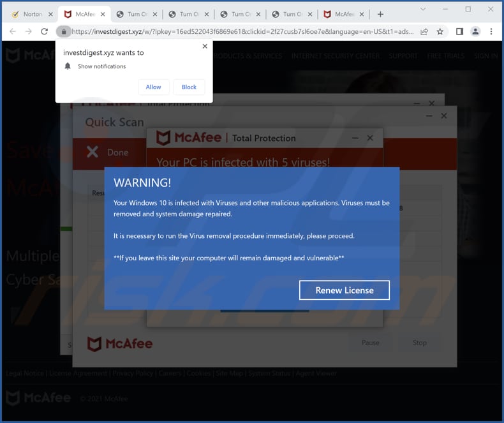504x423 pixels.
Task: Close the active McAfee tab
Action: tap(103, 14)
